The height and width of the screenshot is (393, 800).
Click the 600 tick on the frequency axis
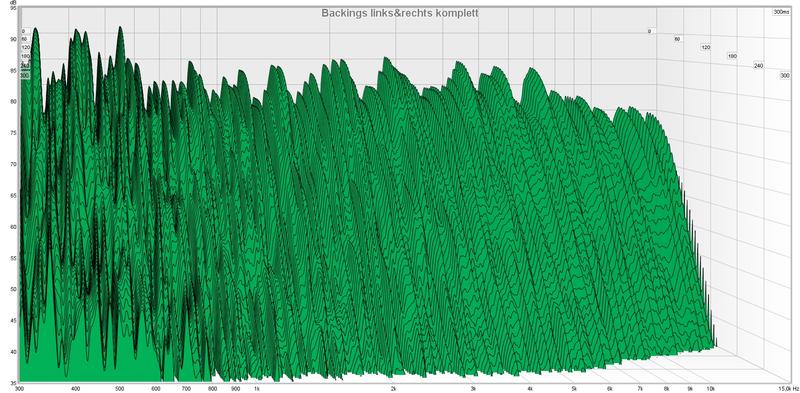click(x=156, y=389)
